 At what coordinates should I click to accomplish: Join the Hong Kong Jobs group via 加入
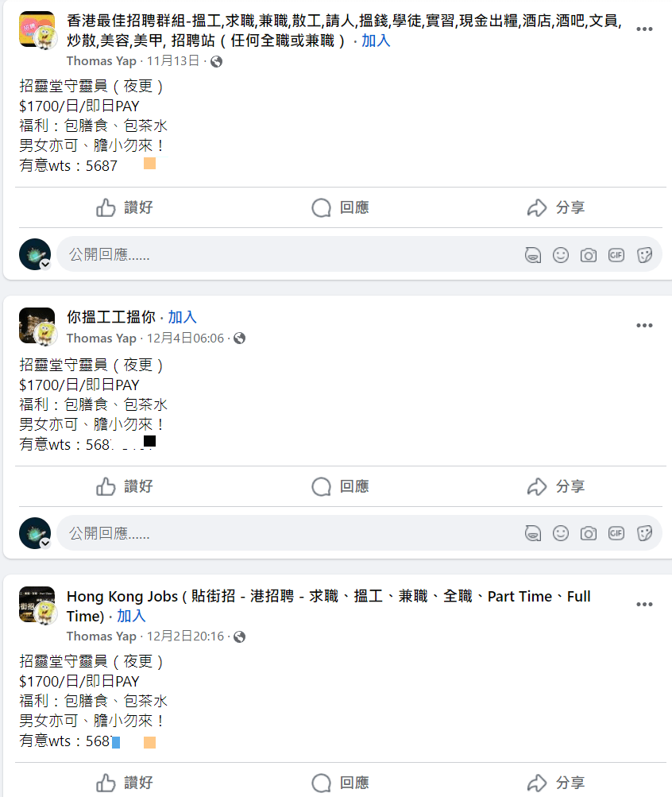coord(131,616)
